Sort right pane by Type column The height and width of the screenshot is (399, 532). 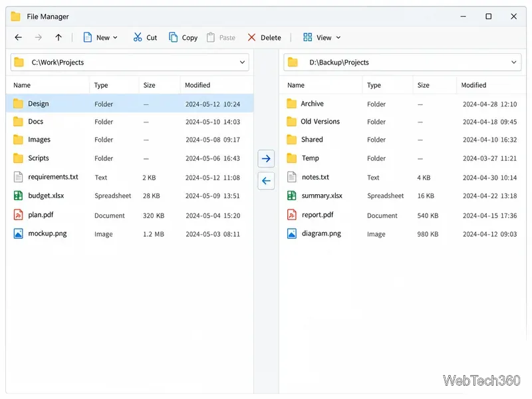click(x=374, y=85)
